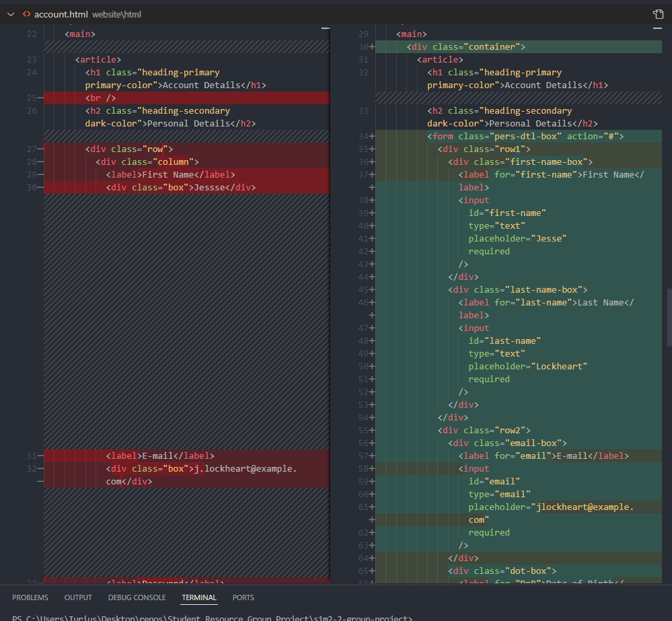
Task: Click the minus marker beside removed line 27
Action: [40, 149]
